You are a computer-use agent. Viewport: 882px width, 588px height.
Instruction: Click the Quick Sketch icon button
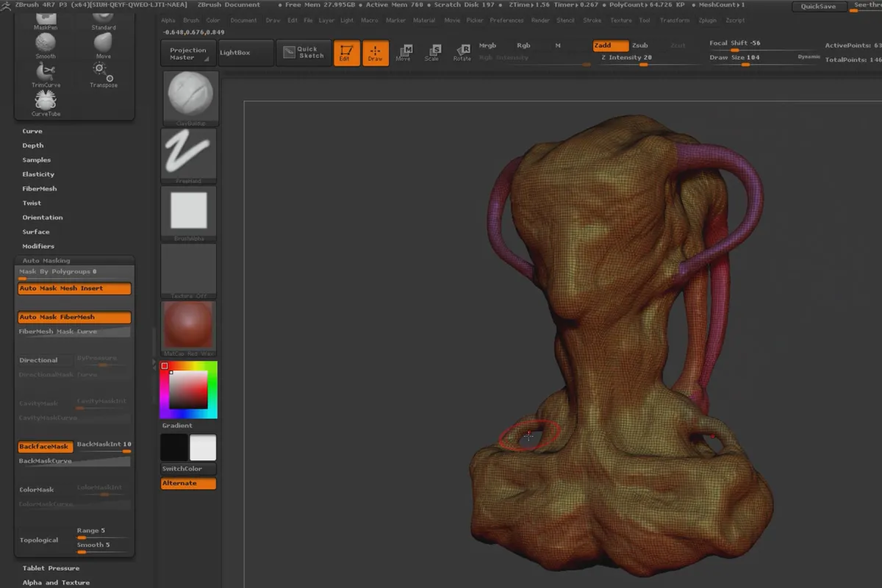click(303, 53)
